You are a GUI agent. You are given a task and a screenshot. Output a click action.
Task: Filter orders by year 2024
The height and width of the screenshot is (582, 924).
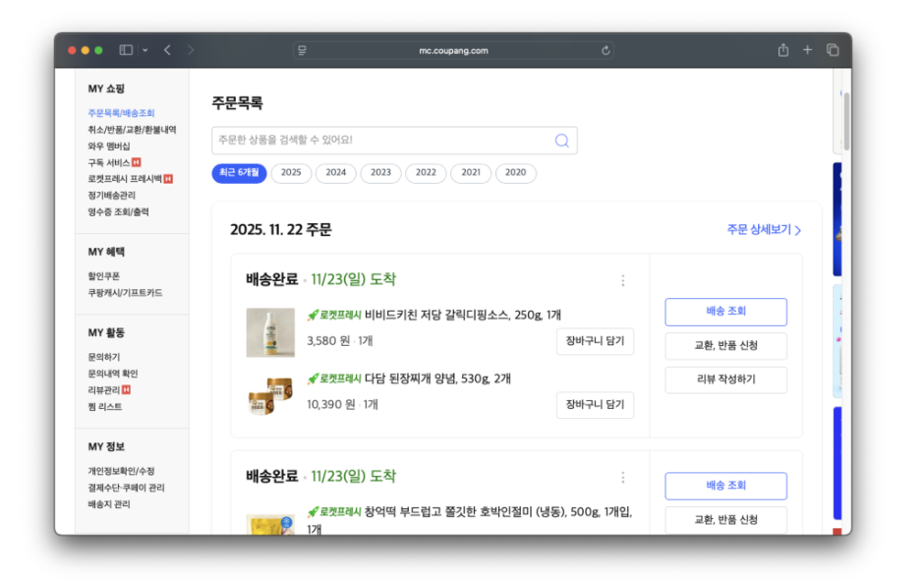[336, 173]
